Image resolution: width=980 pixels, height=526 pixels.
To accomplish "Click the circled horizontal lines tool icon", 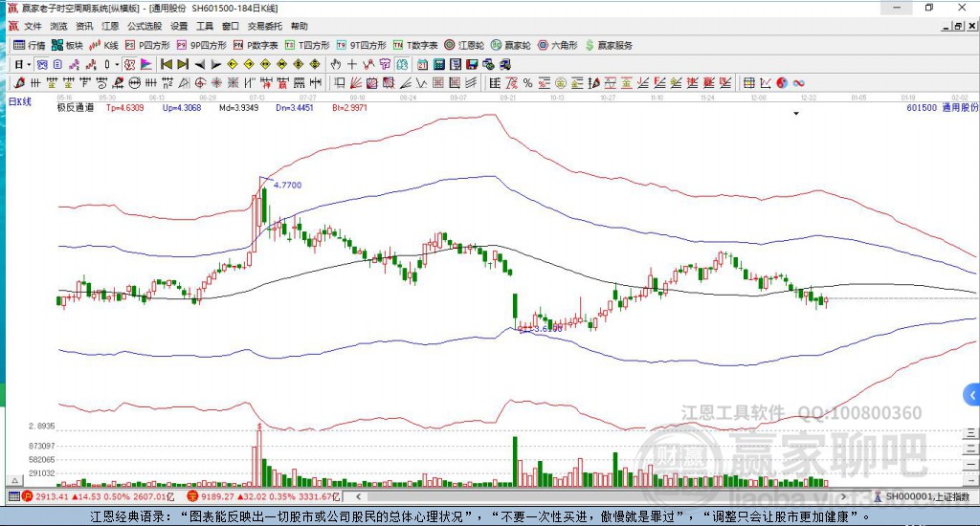I will coord(134,82).
